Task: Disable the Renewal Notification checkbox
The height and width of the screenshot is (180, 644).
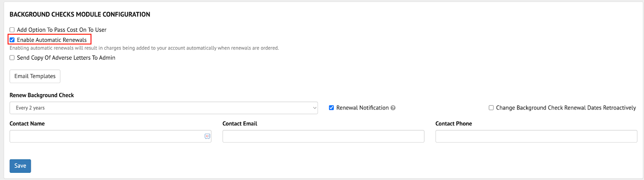Action: pyautogui.click(x=331, y=108)
